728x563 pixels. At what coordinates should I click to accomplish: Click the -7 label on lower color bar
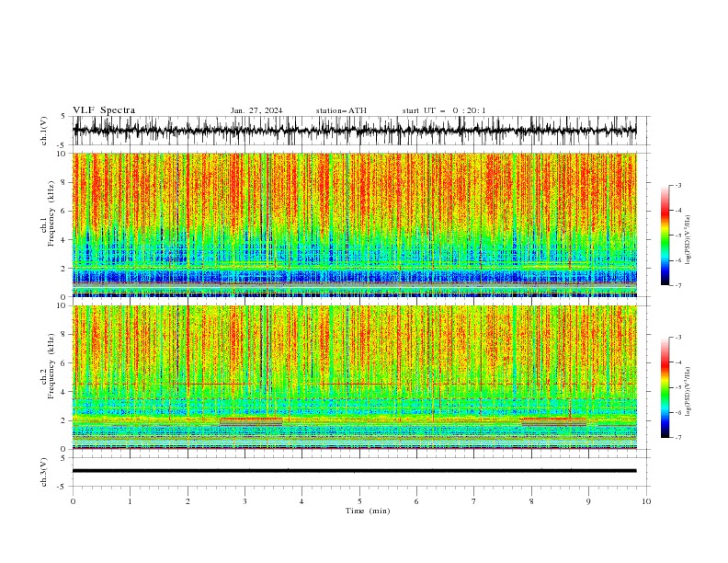[678, 438]
